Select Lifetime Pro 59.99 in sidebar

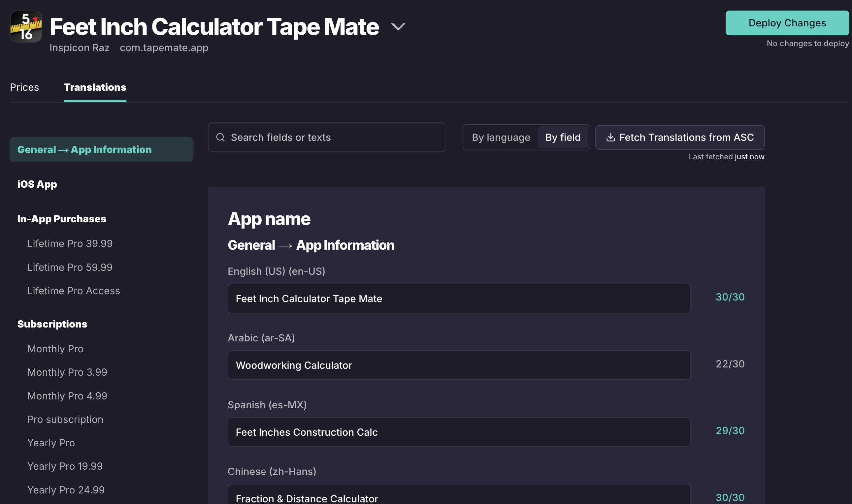[70, 267]
